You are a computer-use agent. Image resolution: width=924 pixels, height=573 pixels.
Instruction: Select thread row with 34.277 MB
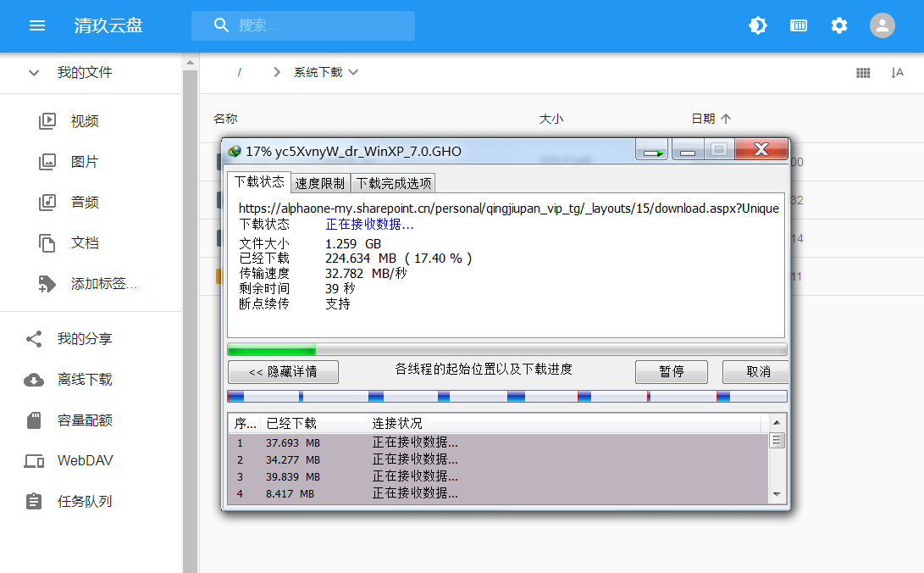(x=499, y=459)
